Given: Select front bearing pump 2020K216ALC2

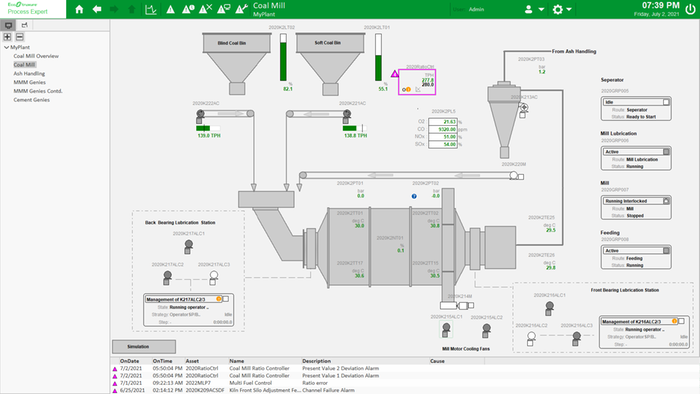Looking at the screenshot, I should (x=531, y=338).
